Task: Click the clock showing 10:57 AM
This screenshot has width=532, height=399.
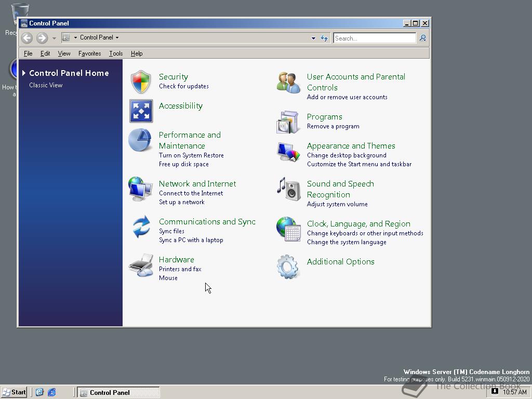Action: [515, 392]
